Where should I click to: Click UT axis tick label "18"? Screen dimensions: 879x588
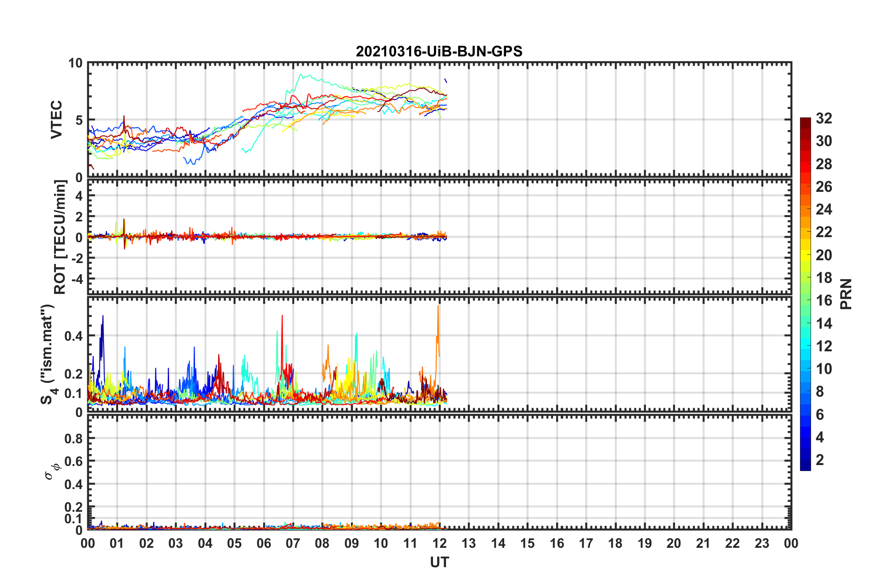pos(615,543)
